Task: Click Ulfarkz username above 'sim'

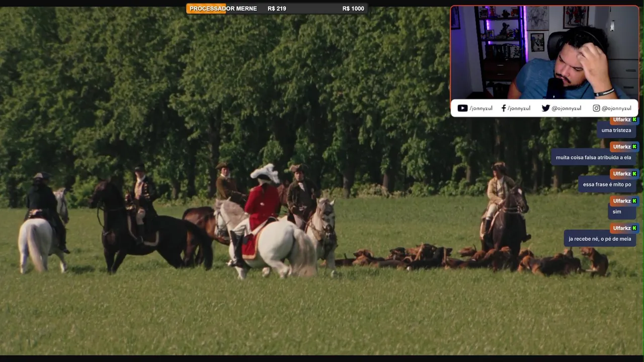Action: pyautogui.click(x=622, y=201)
